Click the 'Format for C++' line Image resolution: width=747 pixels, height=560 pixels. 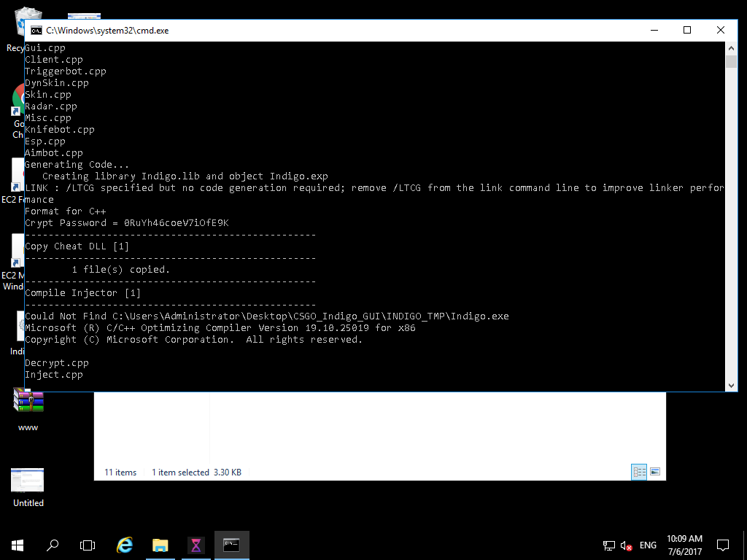(65, 211)
